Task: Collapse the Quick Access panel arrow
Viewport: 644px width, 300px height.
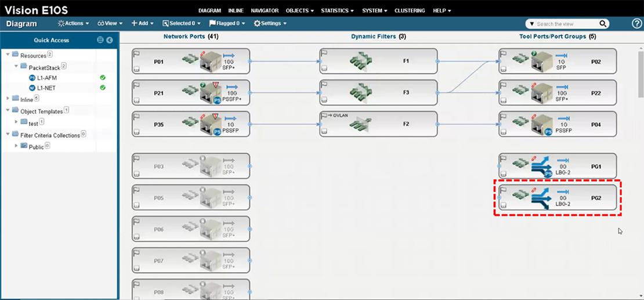Action: click(110, 40)
